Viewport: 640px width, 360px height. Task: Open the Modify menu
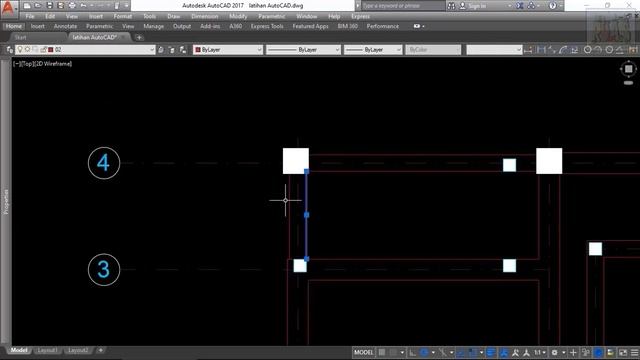click(x=238, y=16)
